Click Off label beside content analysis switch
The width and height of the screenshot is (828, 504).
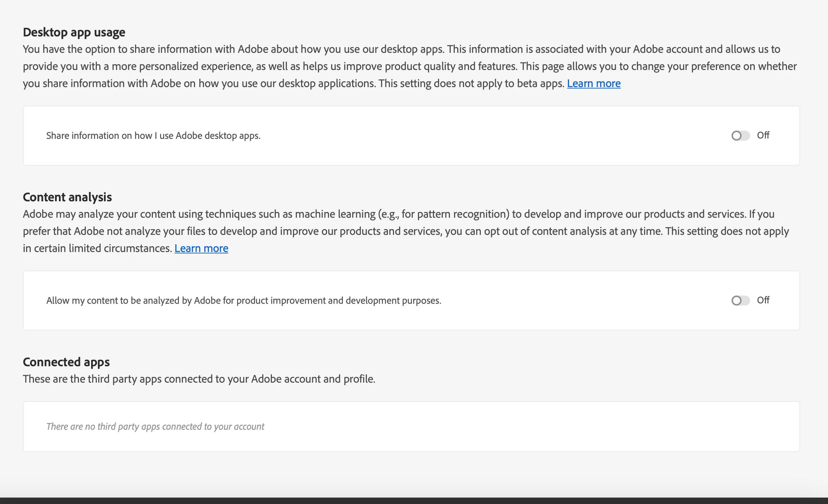point(763,300)
